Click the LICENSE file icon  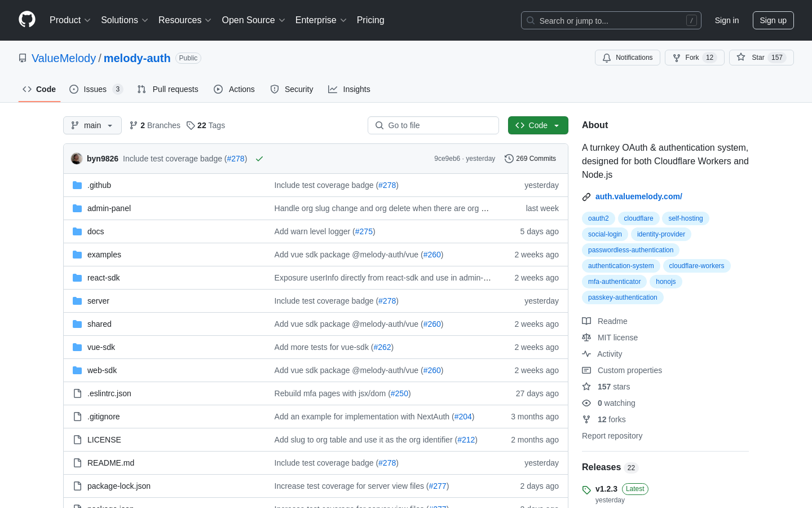(x=77, y=440)
